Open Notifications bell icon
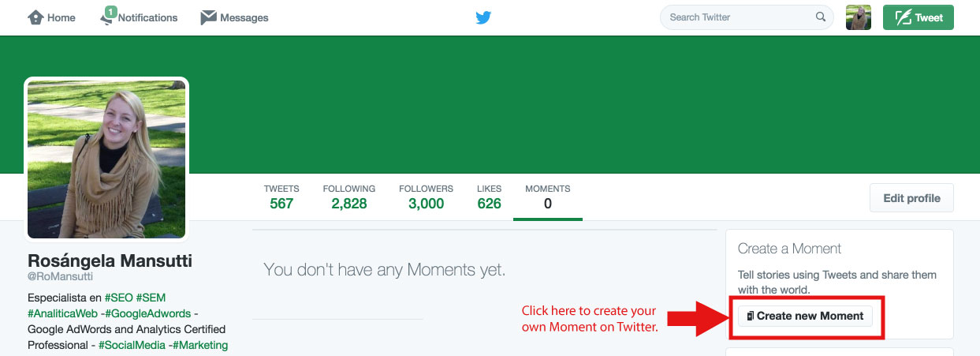The width and height of the screenshot is (980, 356). (108, 17)
